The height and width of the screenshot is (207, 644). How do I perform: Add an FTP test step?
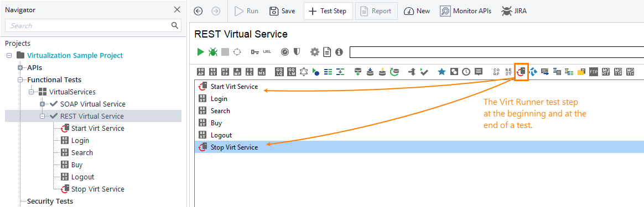(x=594, y=72)
